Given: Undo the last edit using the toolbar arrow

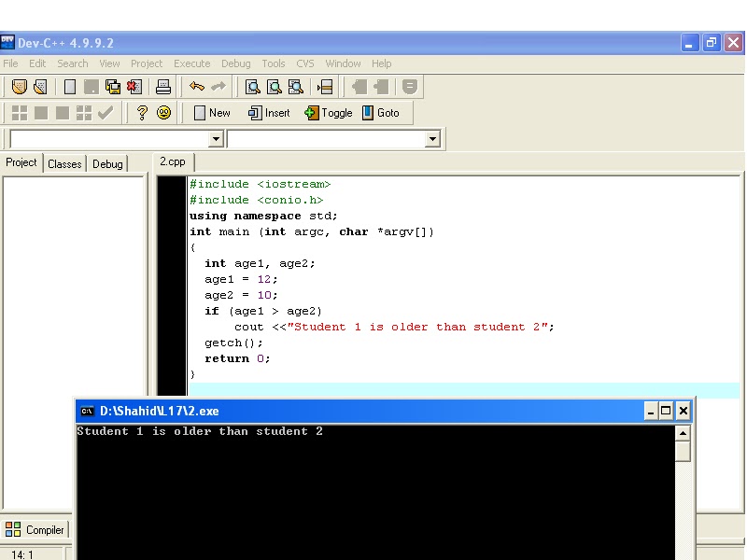Looking at the screenshot, I should pos(197,87).
